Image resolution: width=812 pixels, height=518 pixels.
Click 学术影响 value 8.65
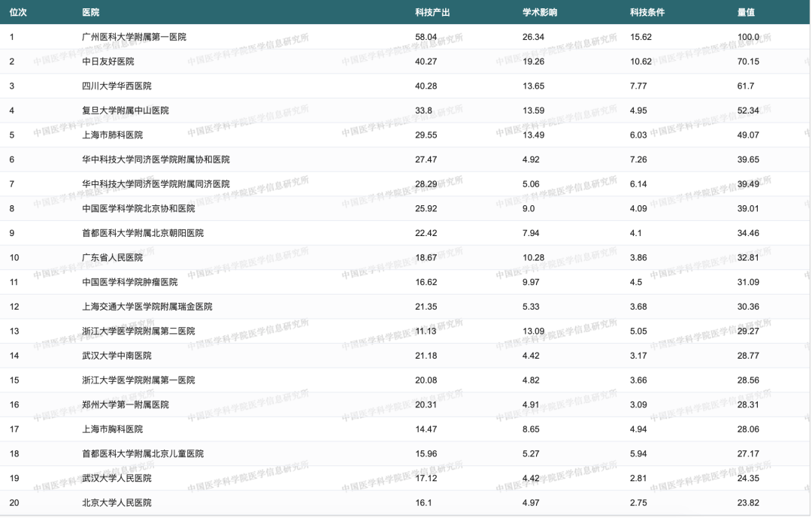click(531, 429)
